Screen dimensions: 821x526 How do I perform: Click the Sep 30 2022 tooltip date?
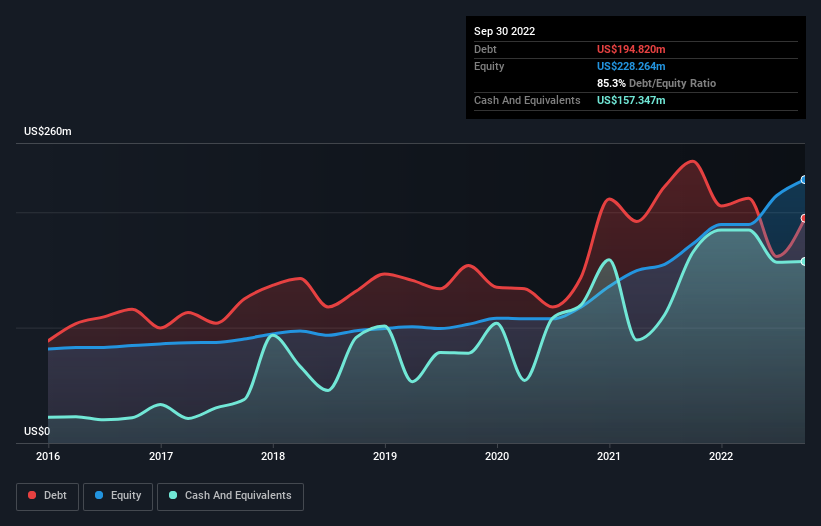point(504,31)
